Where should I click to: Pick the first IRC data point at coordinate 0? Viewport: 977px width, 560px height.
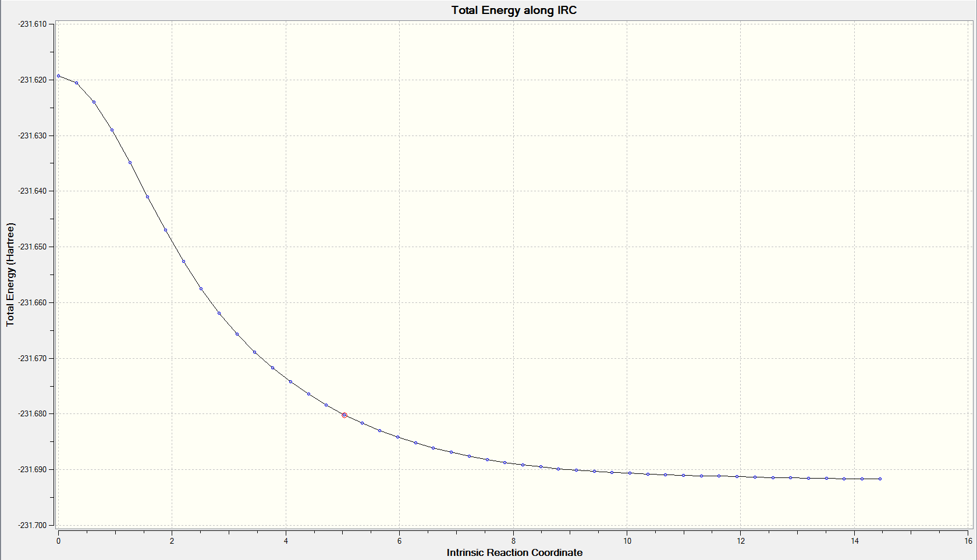click(58, 76)
